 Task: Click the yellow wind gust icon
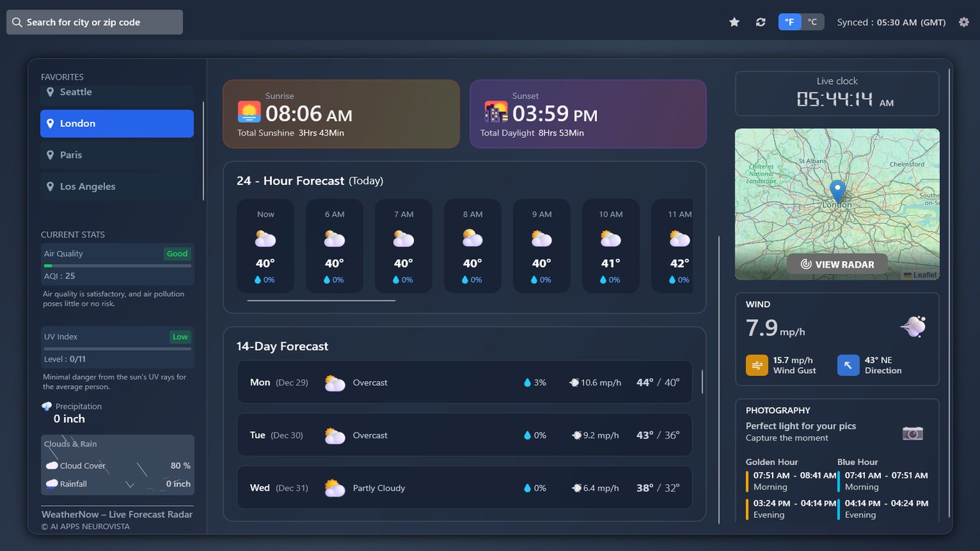pyautogui.click(x=757, y=365)
